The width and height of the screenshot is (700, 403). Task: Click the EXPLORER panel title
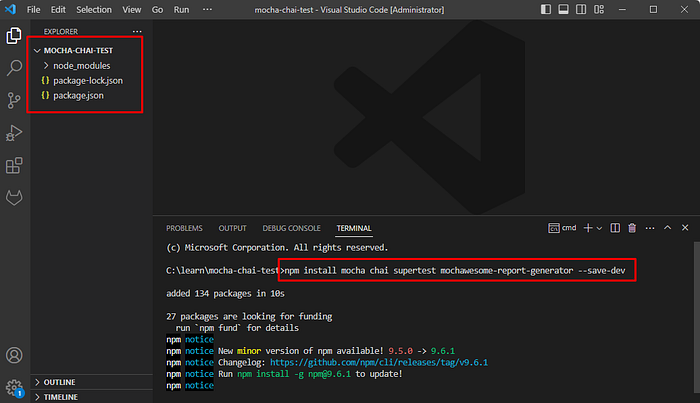(x=61, y=32)
